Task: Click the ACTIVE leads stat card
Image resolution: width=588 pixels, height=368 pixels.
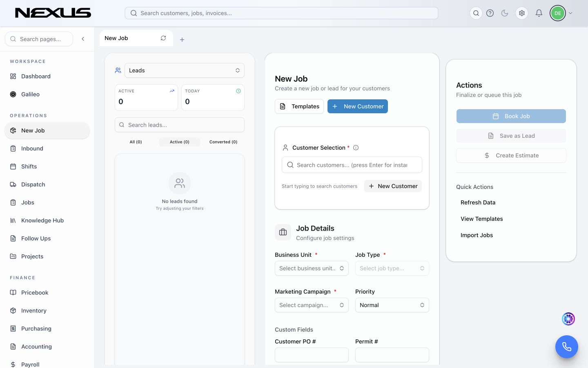Action: point(146,97)
